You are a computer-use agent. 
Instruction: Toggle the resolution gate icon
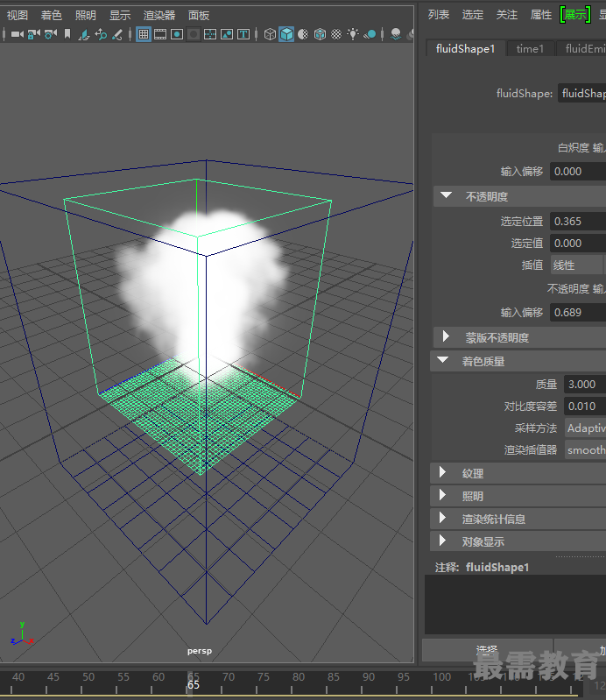177,34
